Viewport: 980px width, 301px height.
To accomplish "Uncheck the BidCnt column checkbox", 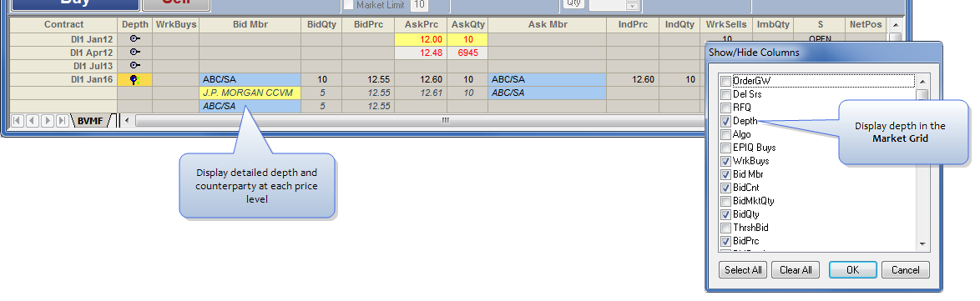I will [x=725, y=188].
